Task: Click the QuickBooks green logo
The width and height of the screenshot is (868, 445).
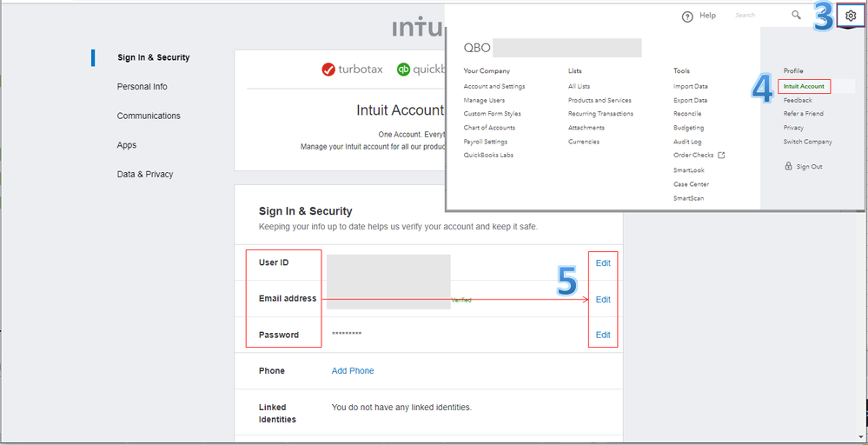Action: pyautogui.click(x=403, y=70)
